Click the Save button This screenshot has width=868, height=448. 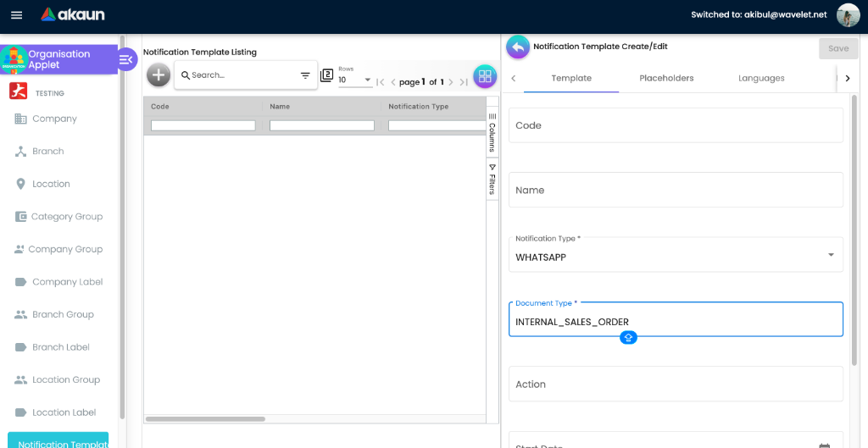coord(838,48)
